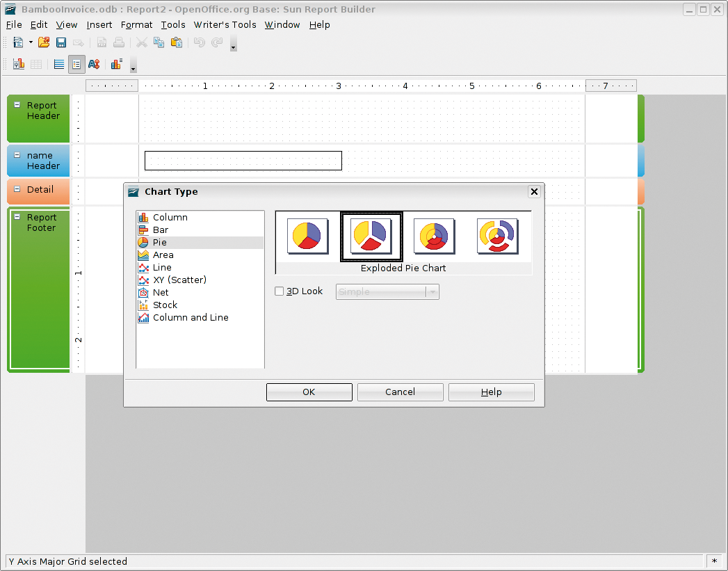Viewport: 728px width, 571px height.
Task: Select Column and Line chart type
Action: coord(200,318)
